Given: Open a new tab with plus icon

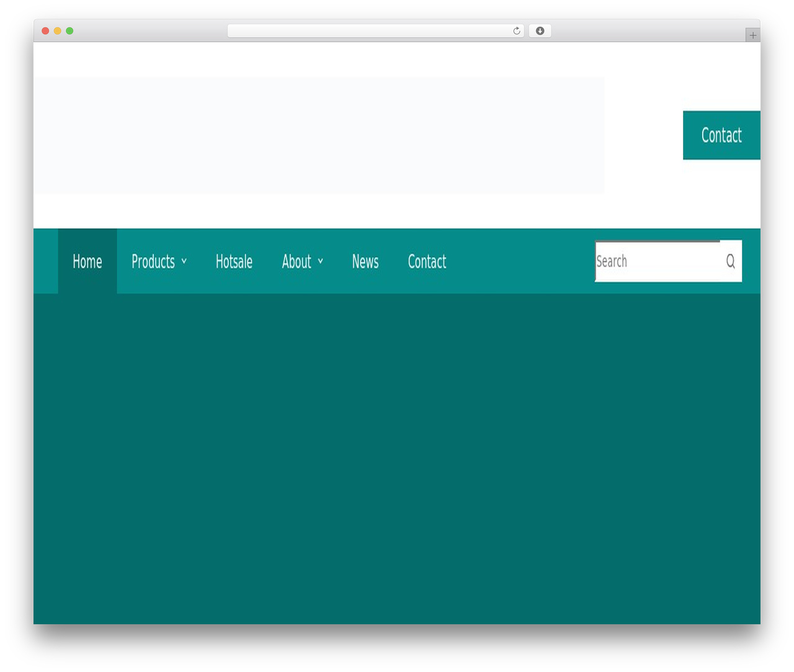Looking at the screenshot, I should [x=752, y=35].
